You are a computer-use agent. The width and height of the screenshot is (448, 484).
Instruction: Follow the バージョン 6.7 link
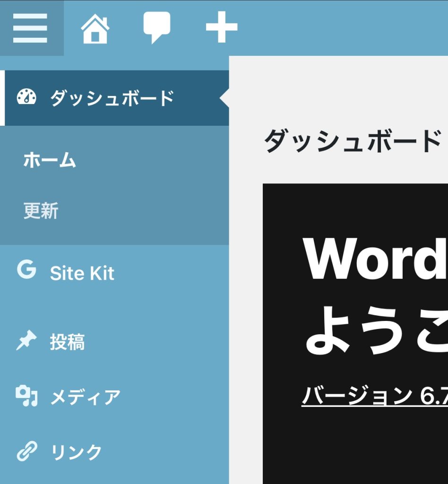374,396
